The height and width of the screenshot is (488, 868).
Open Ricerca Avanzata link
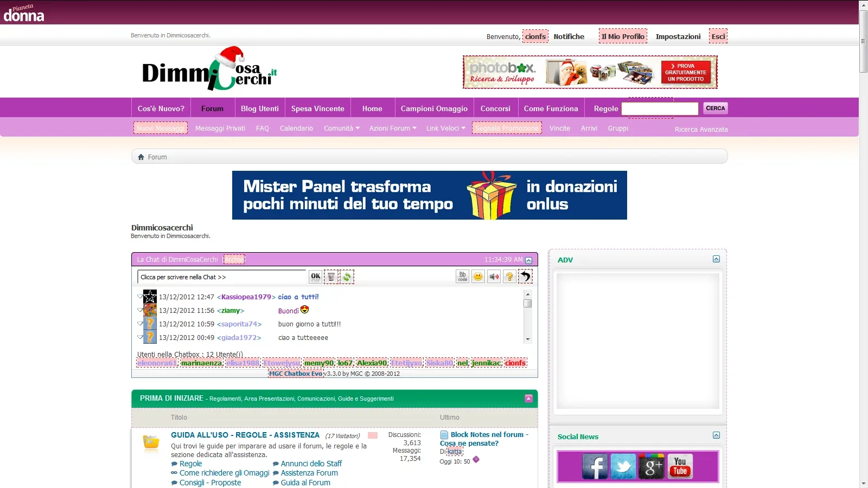pos(701,130)
